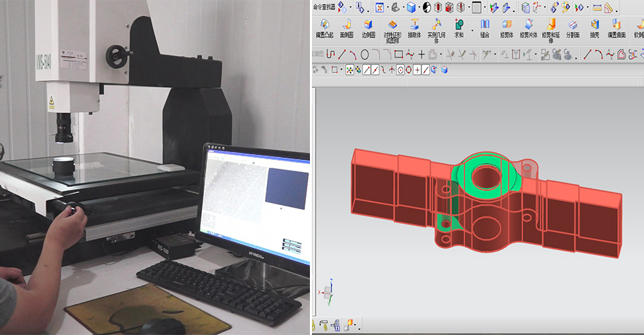Toggle the snap-to-point filter icon
This screenshot has height=335, width=644.
(350, 70)
